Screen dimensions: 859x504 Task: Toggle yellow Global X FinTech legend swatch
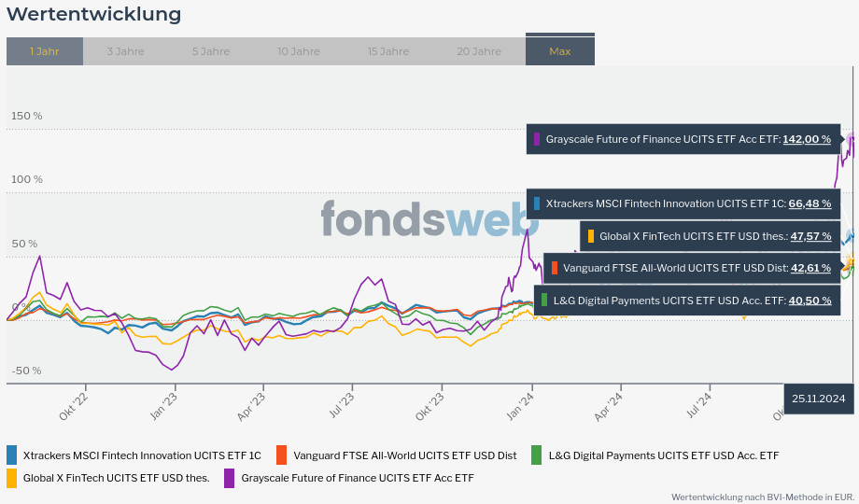[12, 478]
